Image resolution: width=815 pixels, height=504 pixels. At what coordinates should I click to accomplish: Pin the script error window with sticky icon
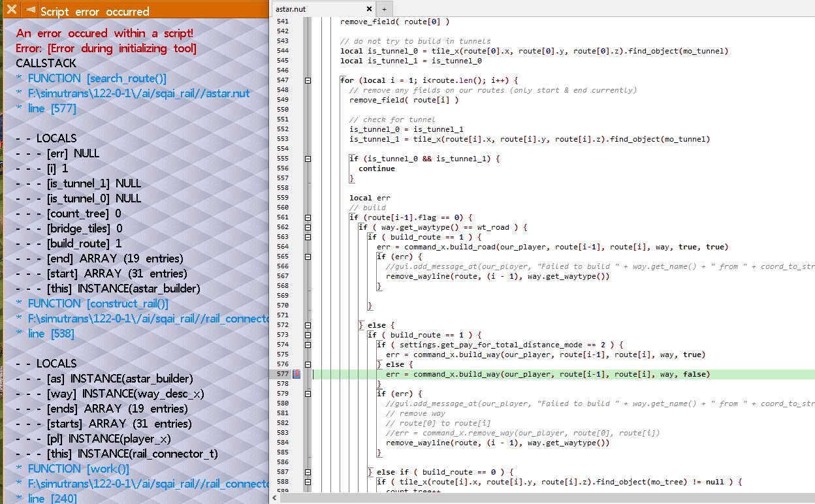(30, 10)
